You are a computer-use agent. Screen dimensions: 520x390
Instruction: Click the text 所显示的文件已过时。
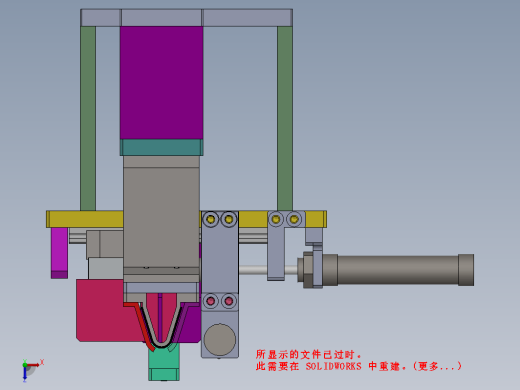coord(309,354)
